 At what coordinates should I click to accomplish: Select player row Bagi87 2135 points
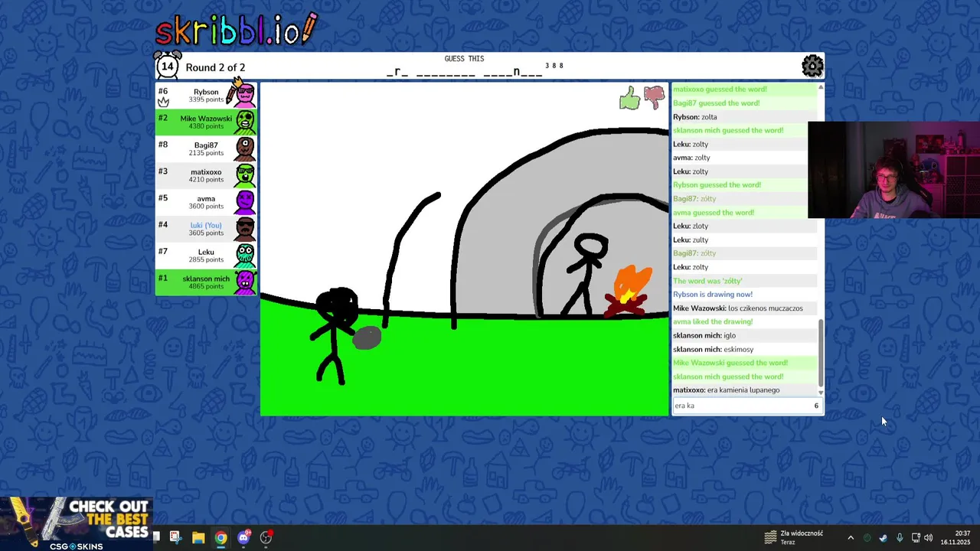click(206, 148)
